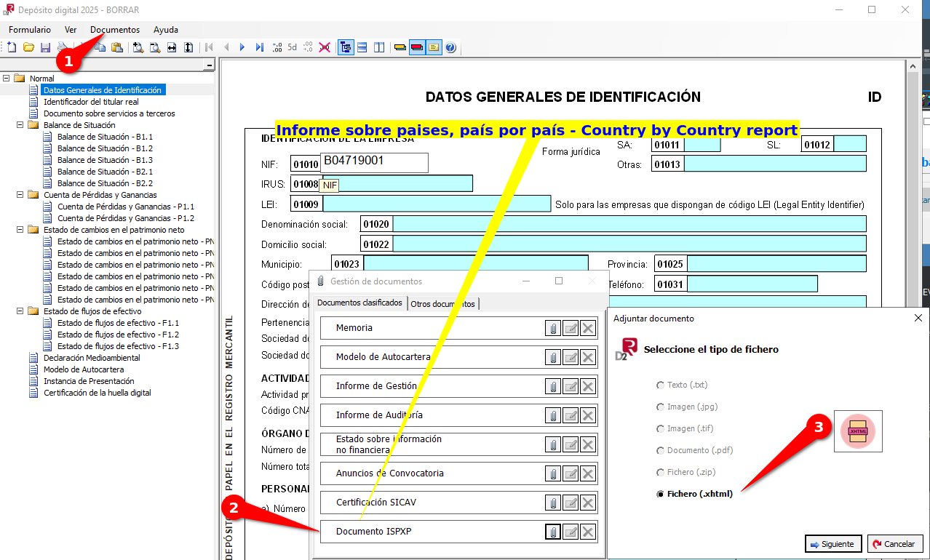Go to first page arrow icon
Image resolution: width=930 pixels, height=560 pixels.
210,47
